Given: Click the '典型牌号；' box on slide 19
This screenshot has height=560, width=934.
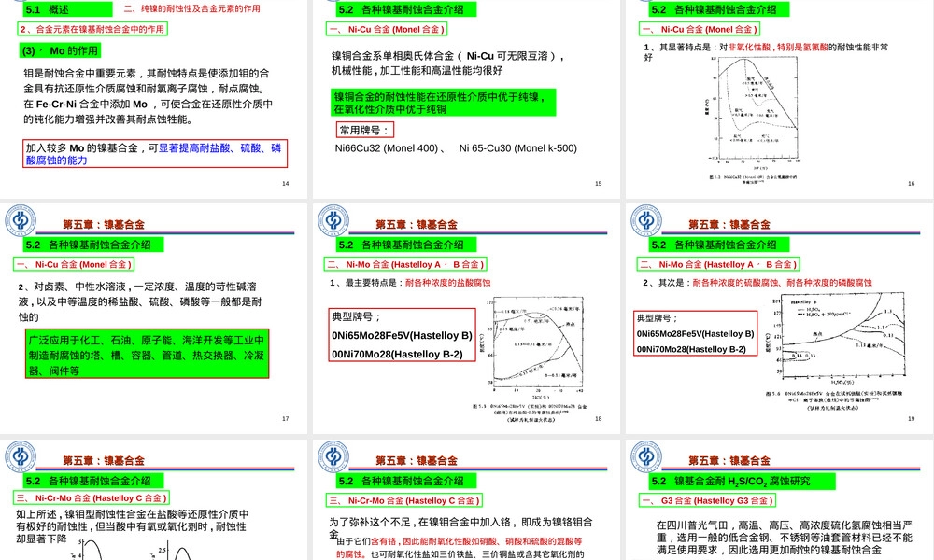Looking at the screenshot, I should (x=695, y=333).
